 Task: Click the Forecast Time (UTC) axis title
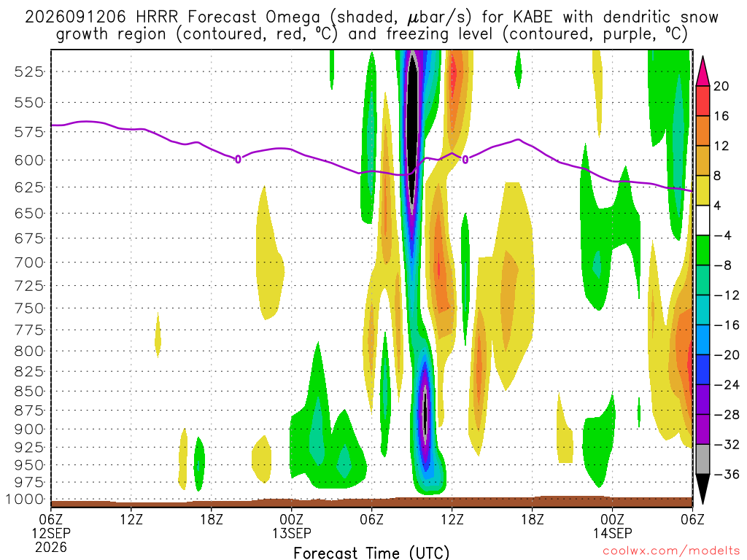click(x=371, y=553)
